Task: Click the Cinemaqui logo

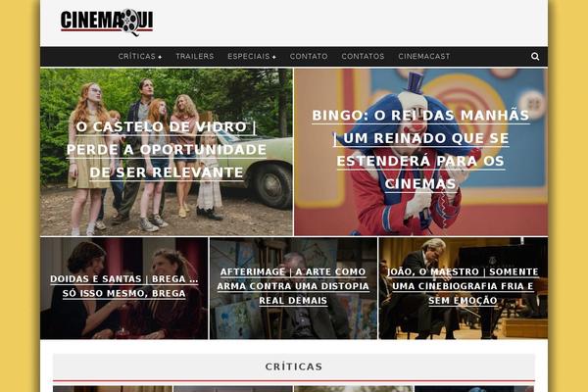Action: pos(107,22)
